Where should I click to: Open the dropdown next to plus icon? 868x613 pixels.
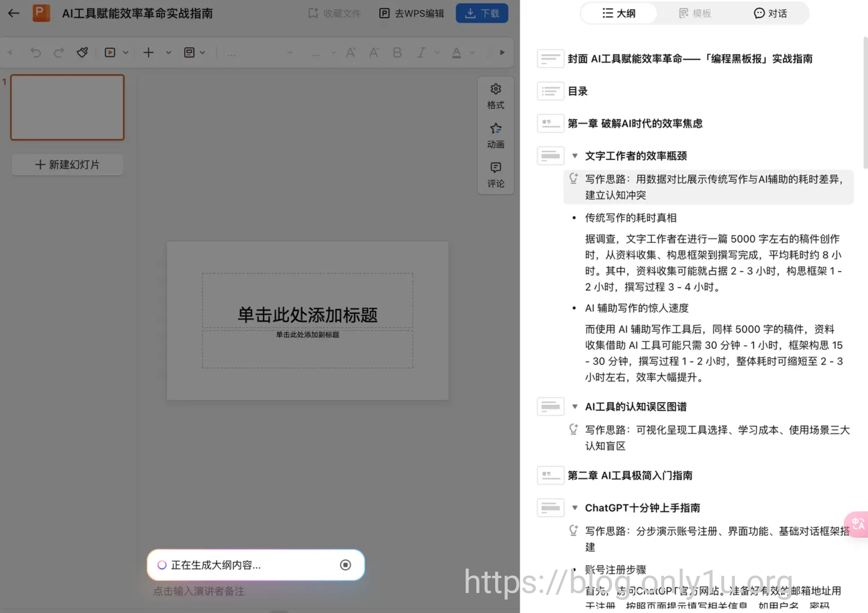(x=168, y=52)
